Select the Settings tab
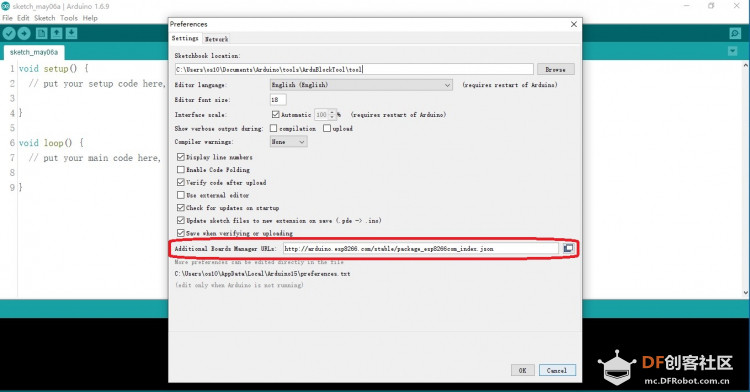The width and height of the screenshot is (750, 392). pyautogui.click(x=185, y=38)
